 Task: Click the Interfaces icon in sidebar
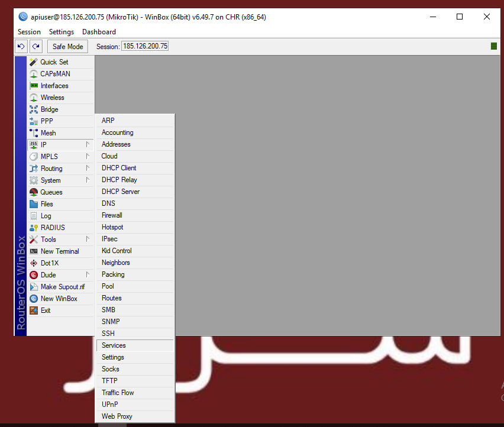(x=34, y=86)
